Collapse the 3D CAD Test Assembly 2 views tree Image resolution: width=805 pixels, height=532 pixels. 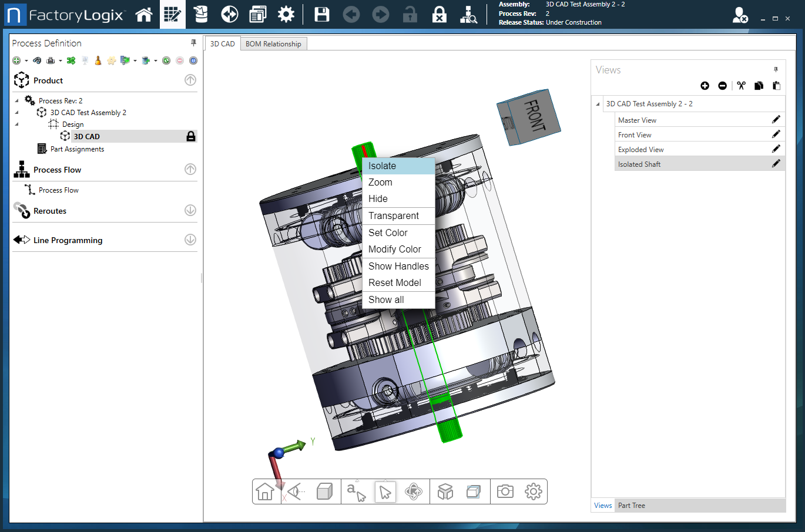point(596,104)
